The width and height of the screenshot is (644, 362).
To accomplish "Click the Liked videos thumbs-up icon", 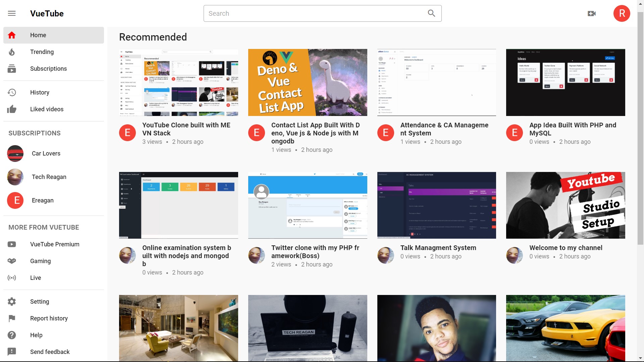I will point(12,109).
